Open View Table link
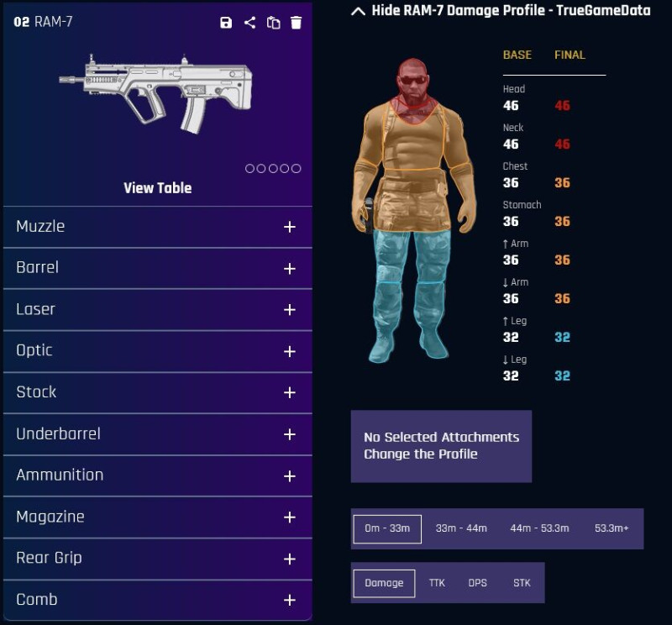This screenshot has height=625, width=672. (x=158, y=188)
